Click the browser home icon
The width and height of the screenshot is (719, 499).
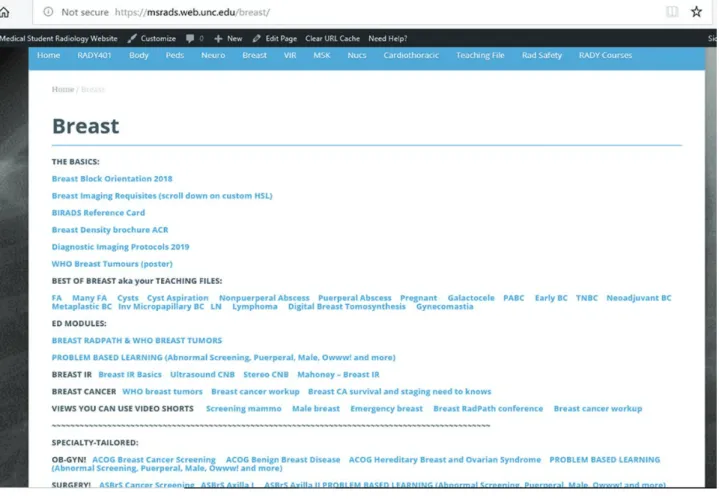[4, 12]
